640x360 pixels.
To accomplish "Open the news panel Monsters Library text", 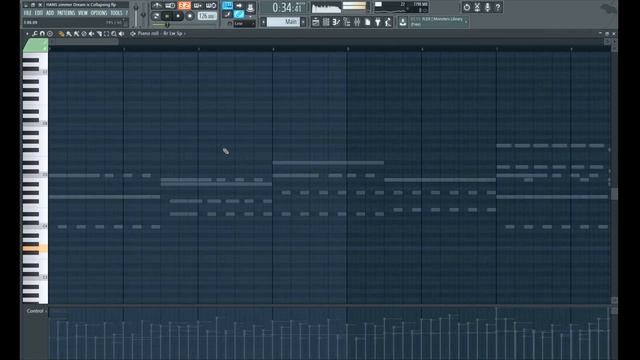I will coord(437,22).
